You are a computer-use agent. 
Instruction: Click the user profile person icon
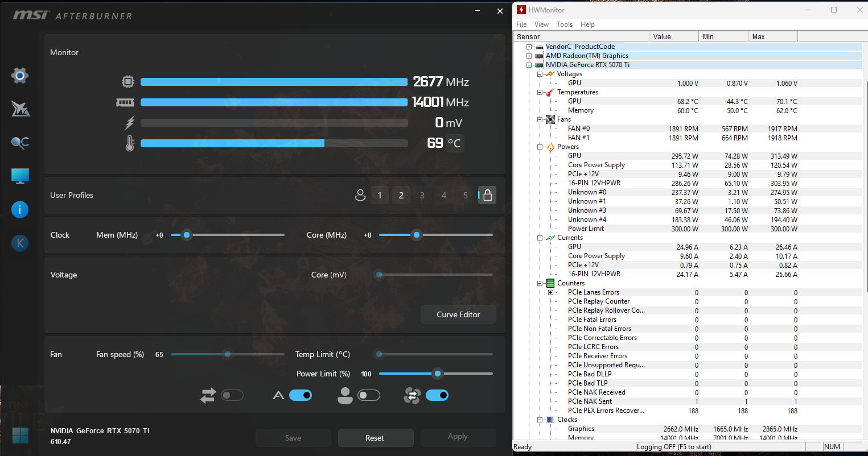pyautogui.click(x=360, y=195)
